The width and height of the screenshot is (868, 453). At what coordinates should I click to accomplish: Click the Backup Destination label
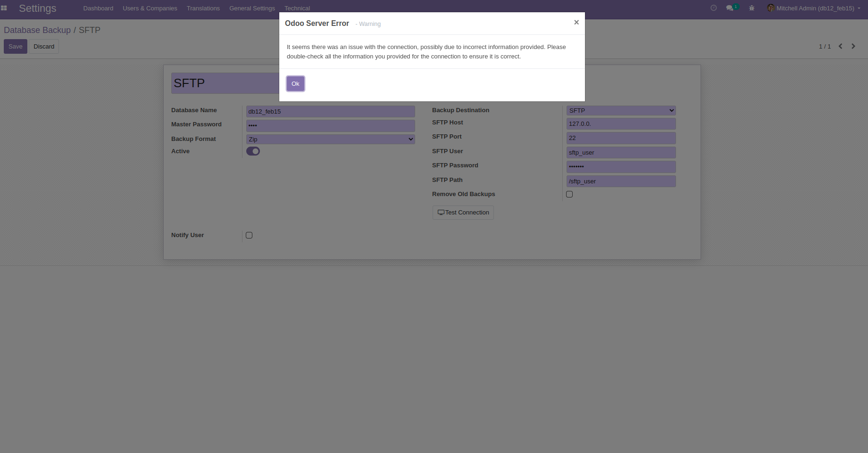(460, 110)
